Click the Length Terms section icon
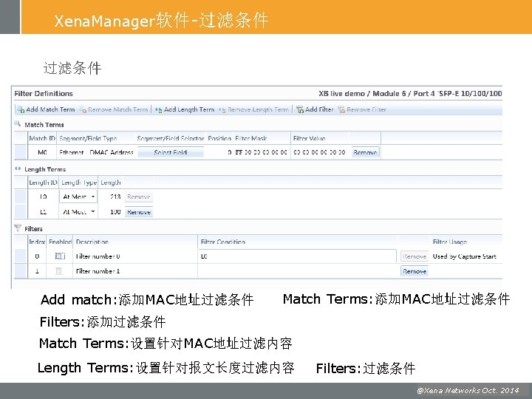532x399 pixels. [18, 168]
